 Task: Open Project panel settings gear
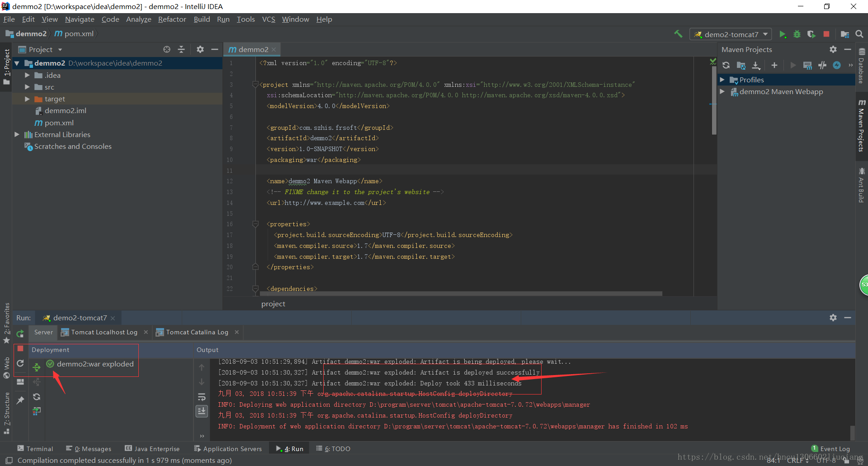(200, 49)
